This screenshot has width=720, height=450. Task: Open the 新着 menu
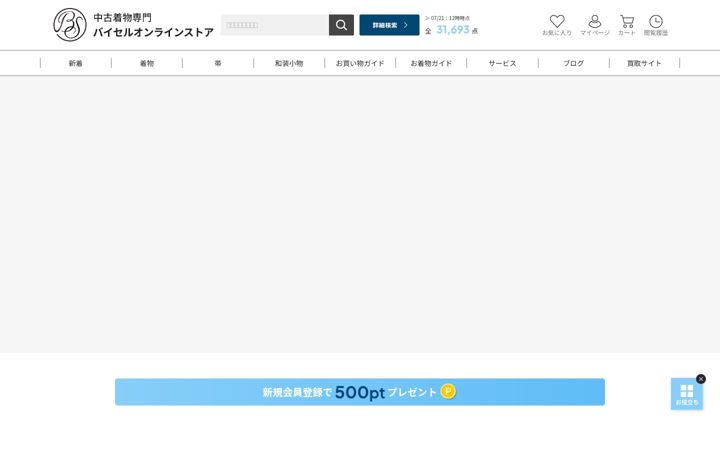pyautogui.click(x=76, y=63)
